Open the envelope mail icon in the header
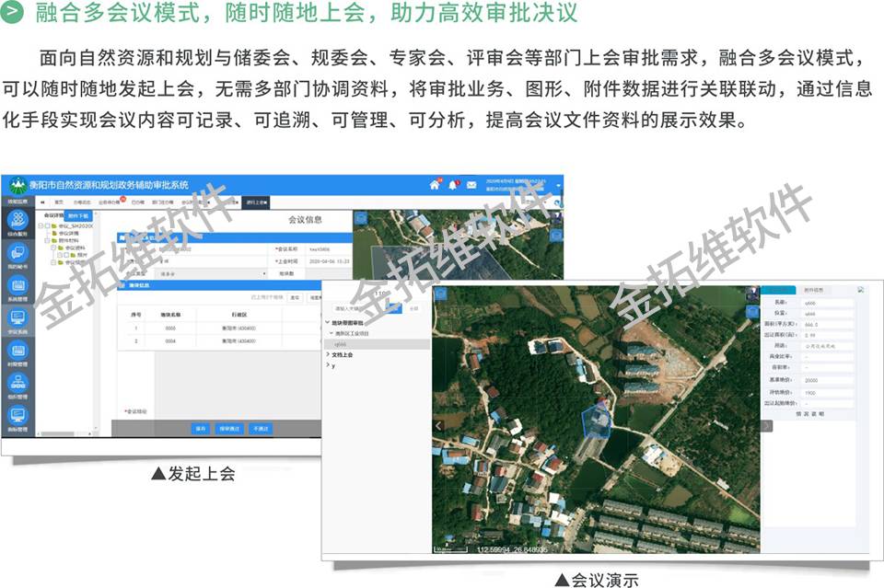This screenshot has height=588, width=884. click(471, 185)
